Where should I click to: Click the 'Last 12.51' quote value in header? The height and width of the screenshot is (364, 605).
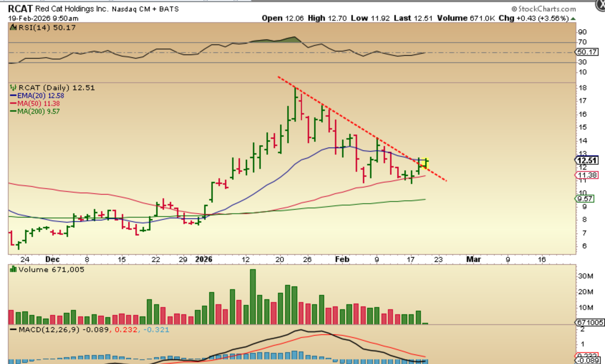click(413, 18)
